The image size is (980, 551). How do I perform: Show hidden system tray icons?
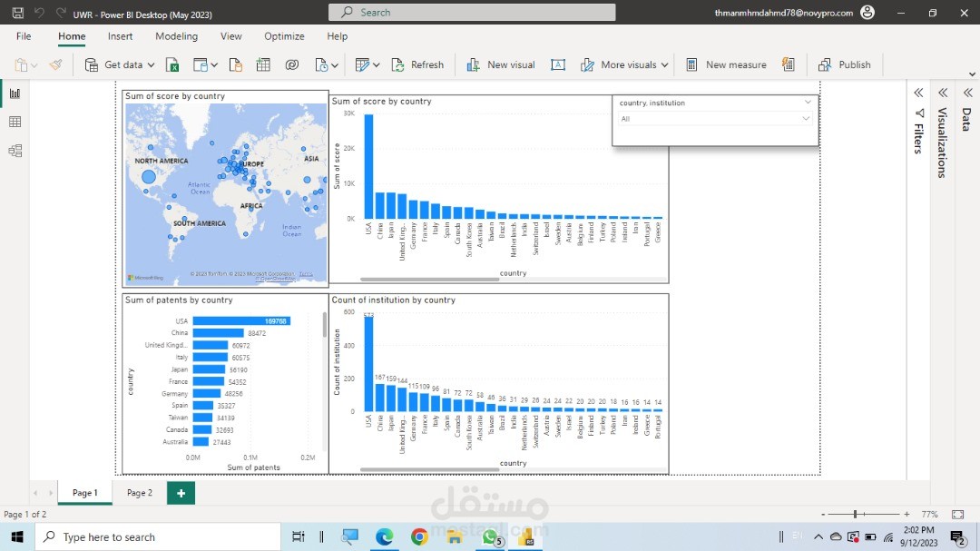(818, 536)
